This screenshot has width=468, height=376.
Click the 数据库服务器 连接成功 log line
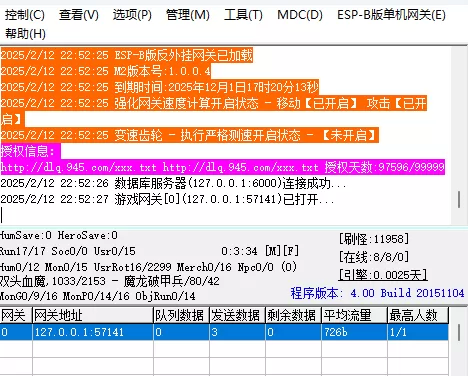pos(173,183)
